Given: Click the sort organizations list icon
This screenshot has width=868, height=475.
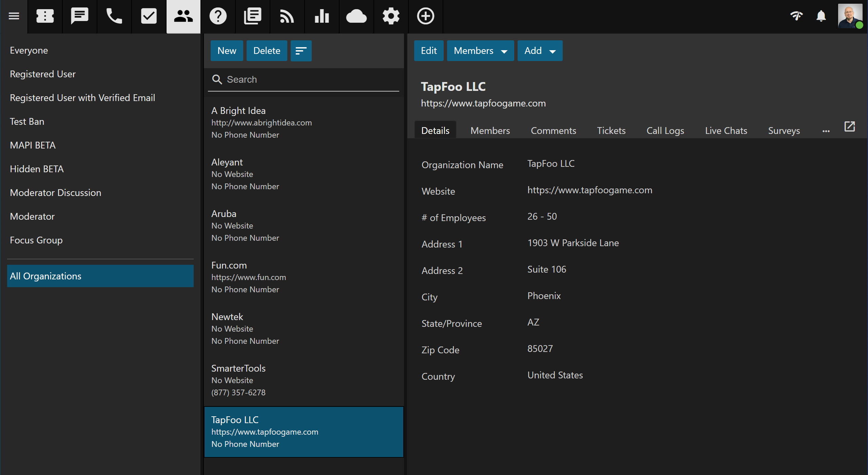Looking at the screenshot, I should click(x=301, y=51).
